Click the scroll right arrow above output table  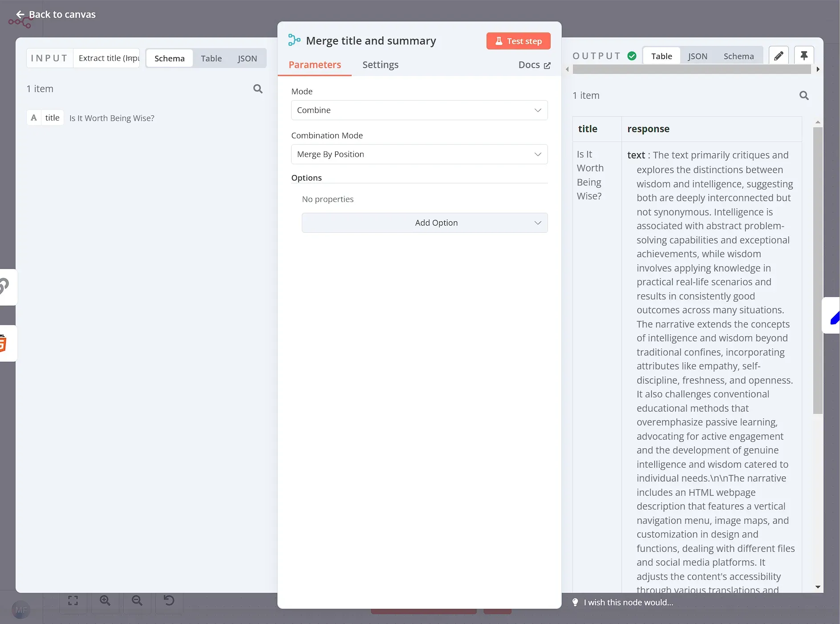coord(818,69)
